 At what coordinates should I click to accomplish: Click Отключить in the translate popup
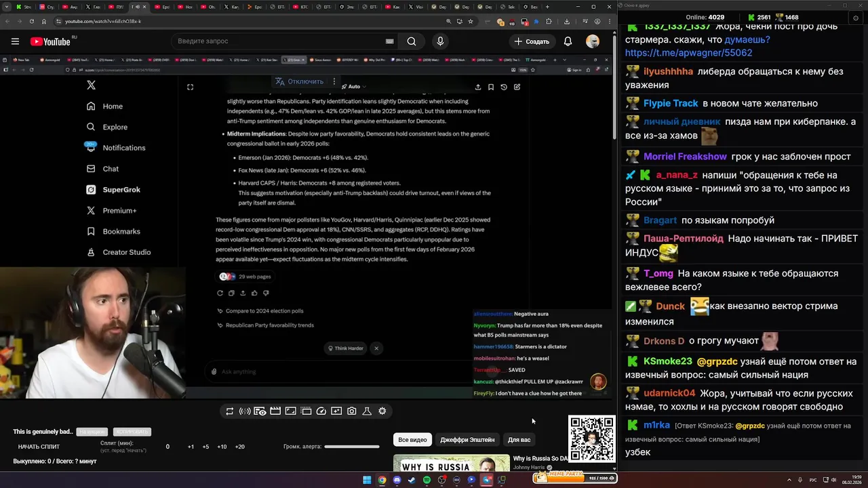click(305, 81)
